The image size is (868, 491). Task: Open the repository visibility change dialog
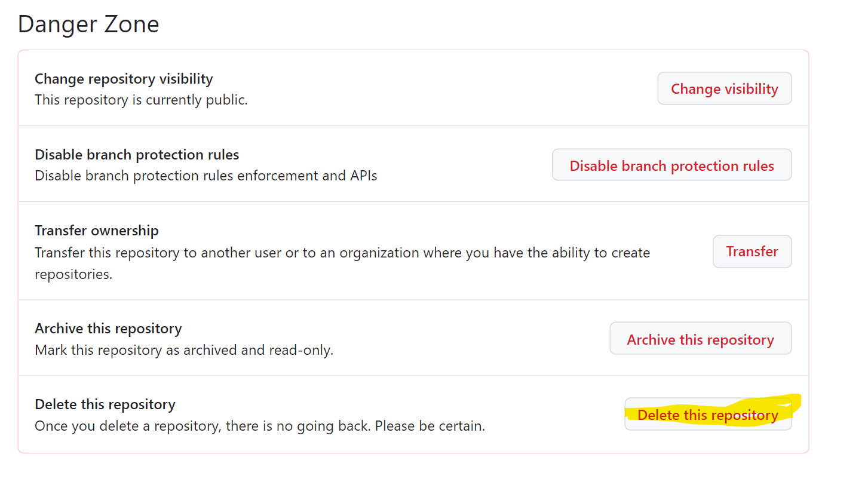724,88
